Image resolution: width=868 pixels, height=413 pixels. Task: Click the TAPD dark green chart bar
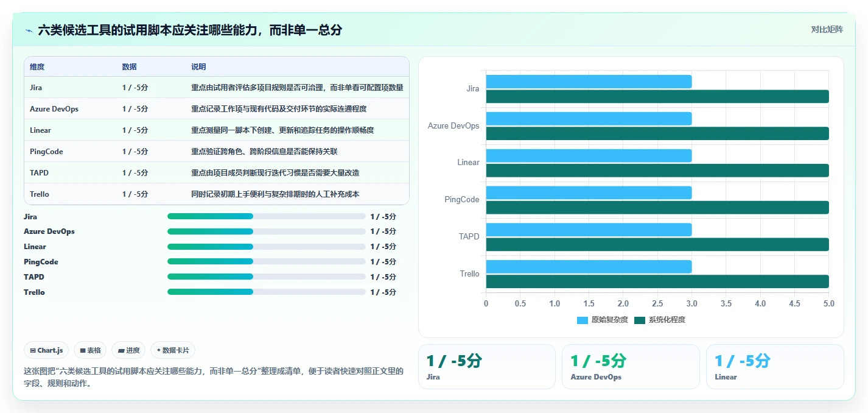(657, 244)
